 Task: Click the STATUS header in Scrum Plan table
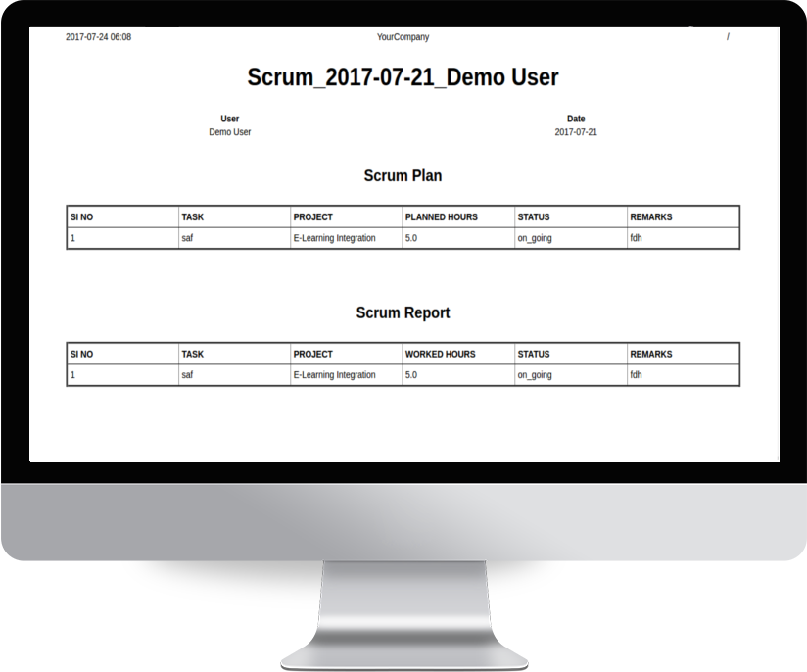(x=534, y=217)
